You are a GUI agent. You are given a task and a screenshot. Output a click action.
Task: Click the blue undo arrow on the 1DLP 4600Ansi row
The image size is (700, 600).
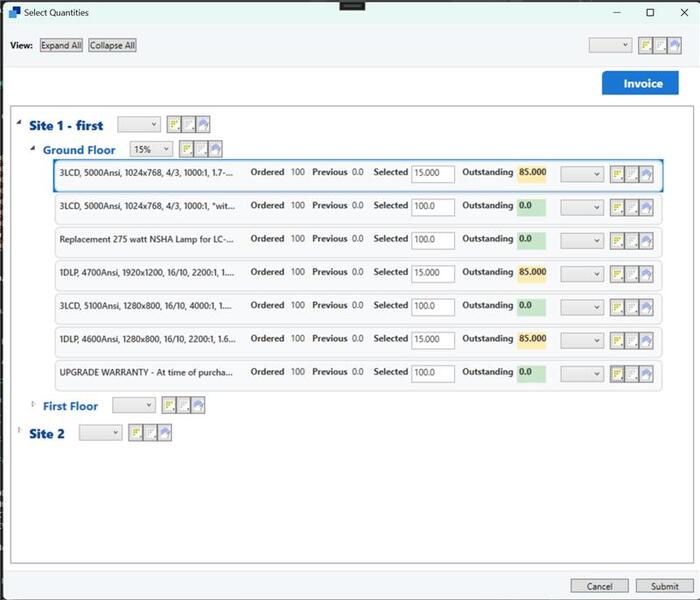click(646, 341)
